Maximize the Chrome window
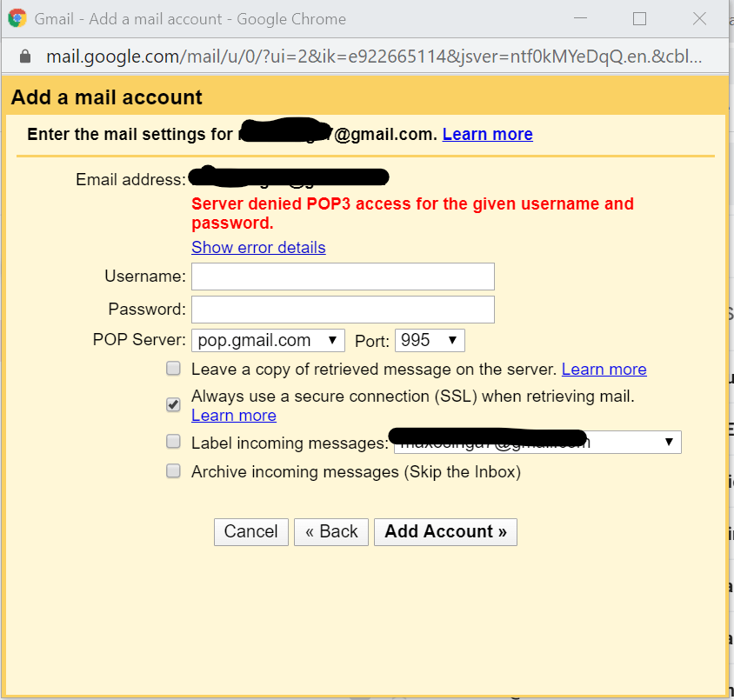Screen dimensions: 734x700 [639, 19]
